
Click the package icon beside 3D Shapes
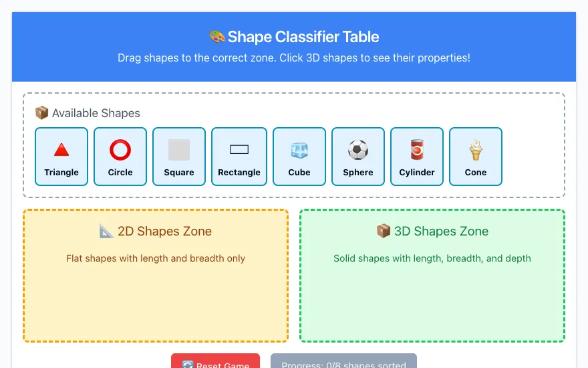(384, 232)
